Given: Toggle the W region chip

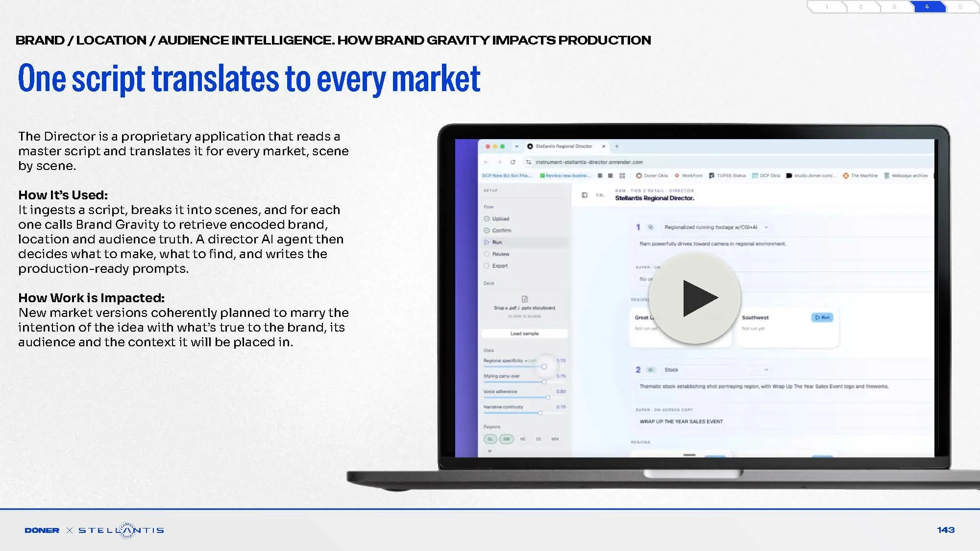Looking at the screenshot, I should (x=490, y=451).
